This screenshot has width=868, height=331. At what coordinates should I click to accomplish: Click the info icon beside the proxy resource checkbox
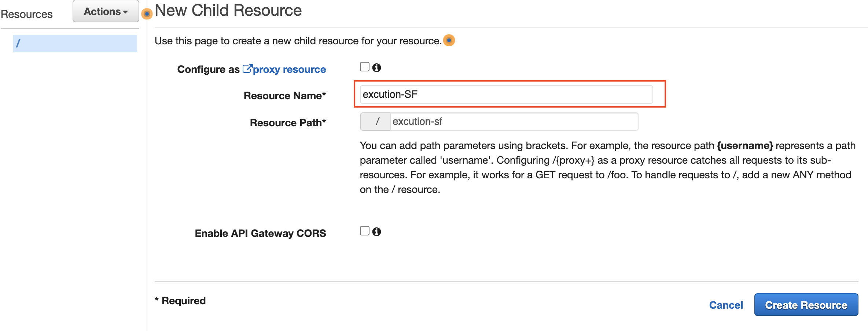pyautogui.click(x=376, y=67)
